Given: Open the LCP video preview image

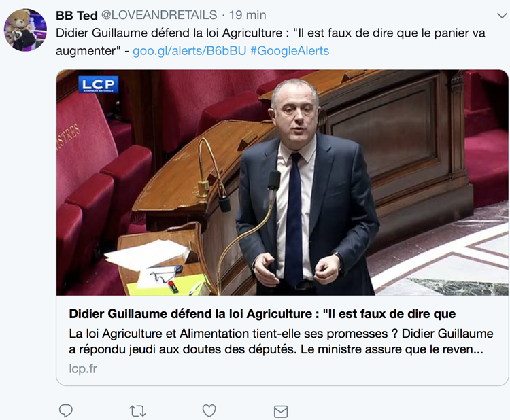Looking at the screenshot, I should 282,183.
